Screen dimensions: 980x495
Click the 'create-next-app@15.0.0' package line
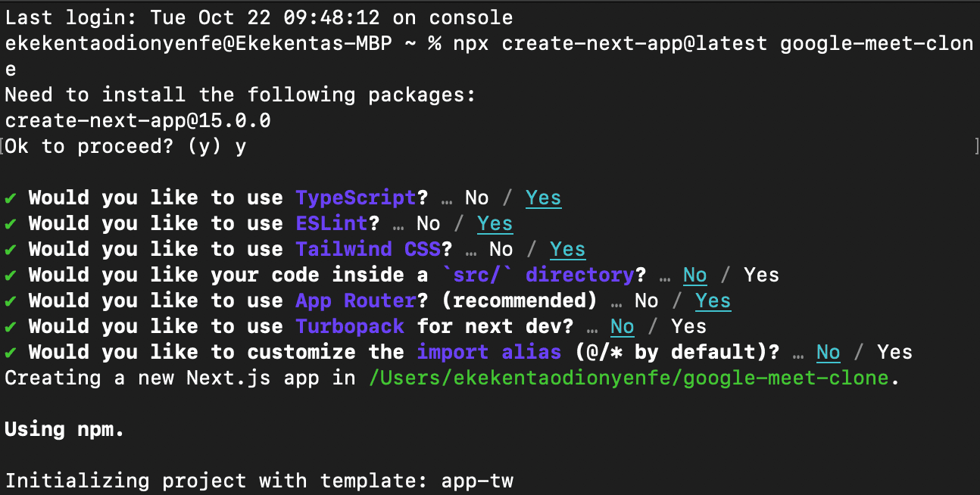[138, 120]
